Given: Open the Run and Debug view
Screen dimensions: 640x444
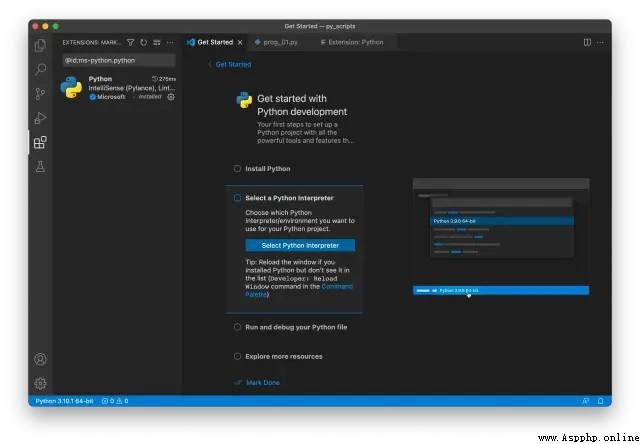Looking at the screenshot, I should coord(40,118).
